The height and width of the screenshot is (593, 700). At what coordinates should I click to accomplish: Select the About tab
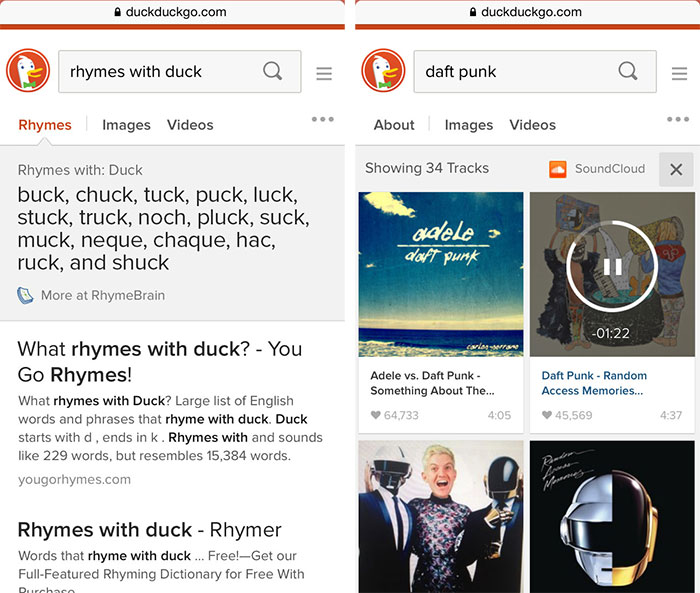(394, 125)
